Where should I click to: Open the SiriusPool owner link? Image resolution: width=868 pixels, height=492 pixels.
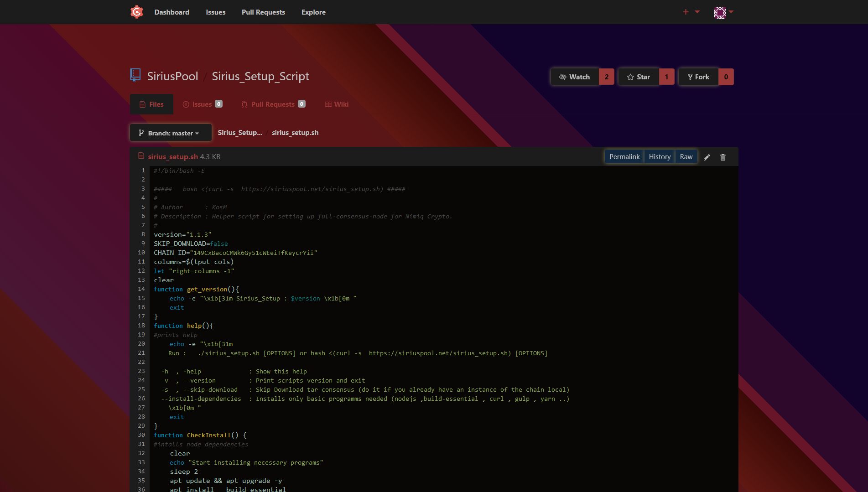[172, 76]
